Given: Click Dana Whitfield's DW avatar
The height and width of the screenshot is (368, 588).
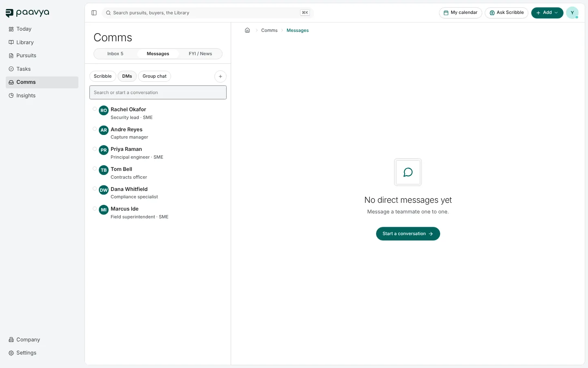Looking at the screenshot, I should pos(104,190).
